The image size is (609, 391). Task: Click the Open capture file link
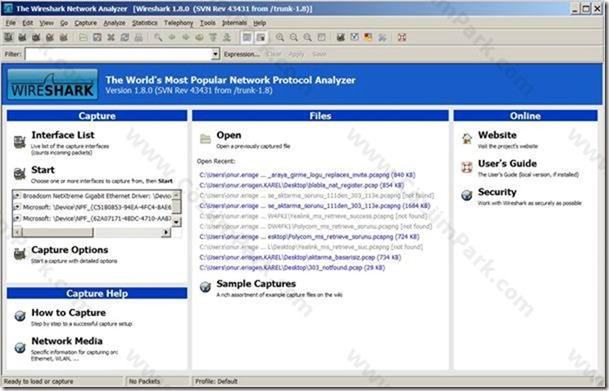(x=229, y=135)
